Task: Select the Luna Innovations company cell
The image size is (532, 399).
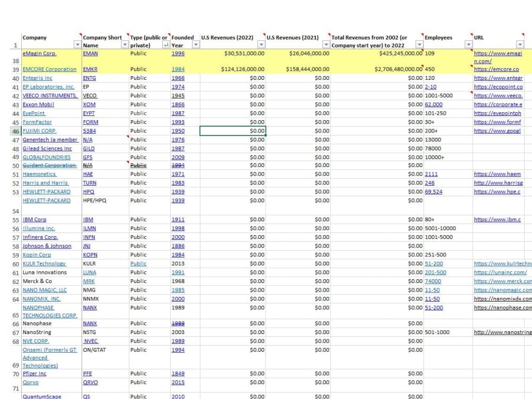Action: (52, 272)
